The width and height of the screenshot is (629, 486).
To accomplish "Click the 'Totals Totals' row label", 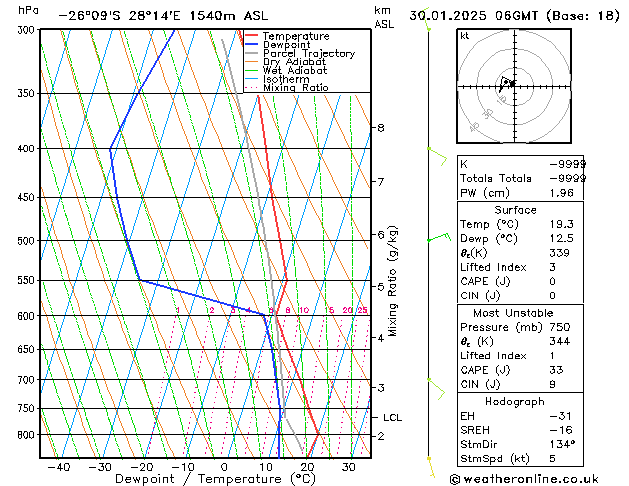I will click(x=495, y=178).
